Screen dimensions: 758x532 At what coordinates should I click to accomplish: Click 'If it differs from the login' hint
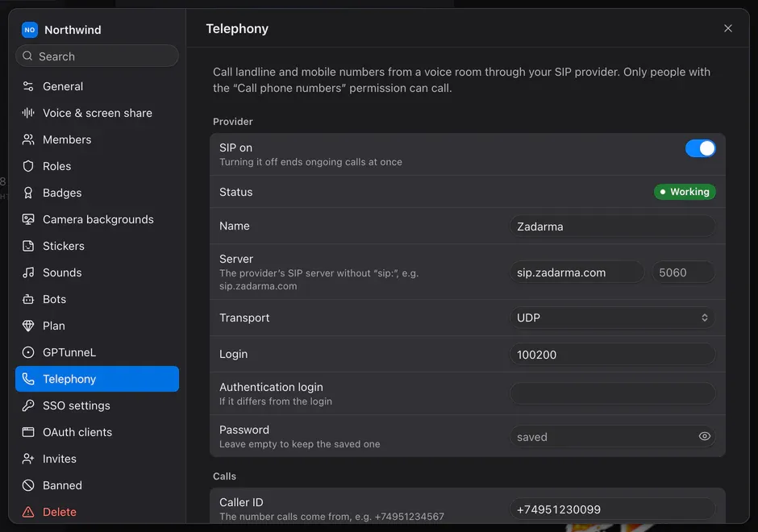(x=276, y=401)
